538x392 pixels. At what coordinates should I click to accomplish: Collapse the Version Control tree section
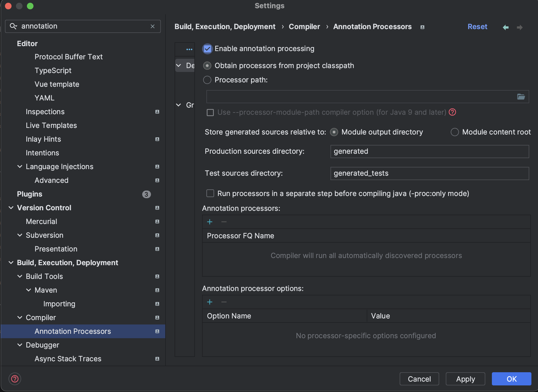pos(11,208)
